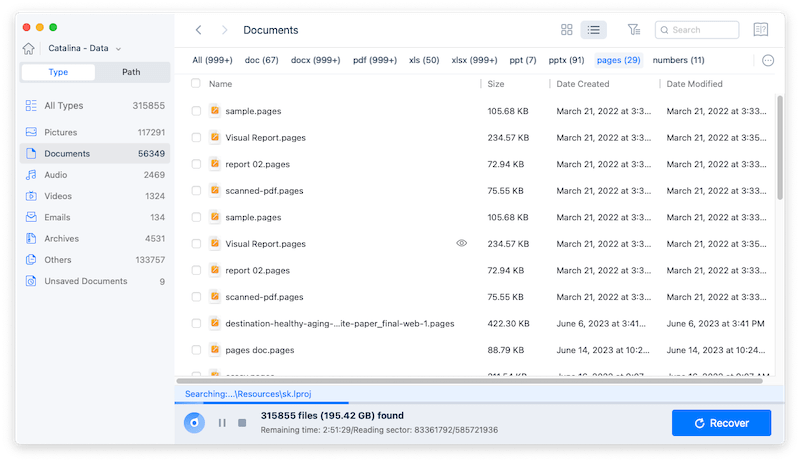Click the horizontal scrollbar under file list
800x462 pixels.
click(469, 381)
